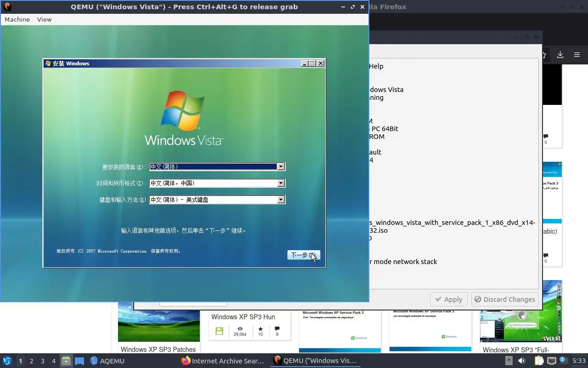The image size is (588, 368).
Task: Open the Windows XP SP3 Patches thumbnail
Action: 159,322
